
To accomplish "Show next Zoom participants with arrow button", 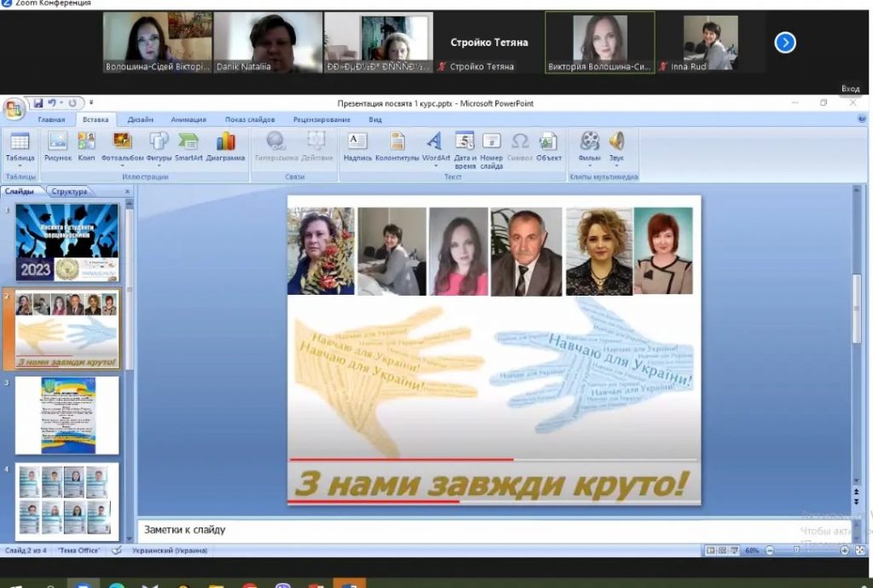I will point(784,43).
